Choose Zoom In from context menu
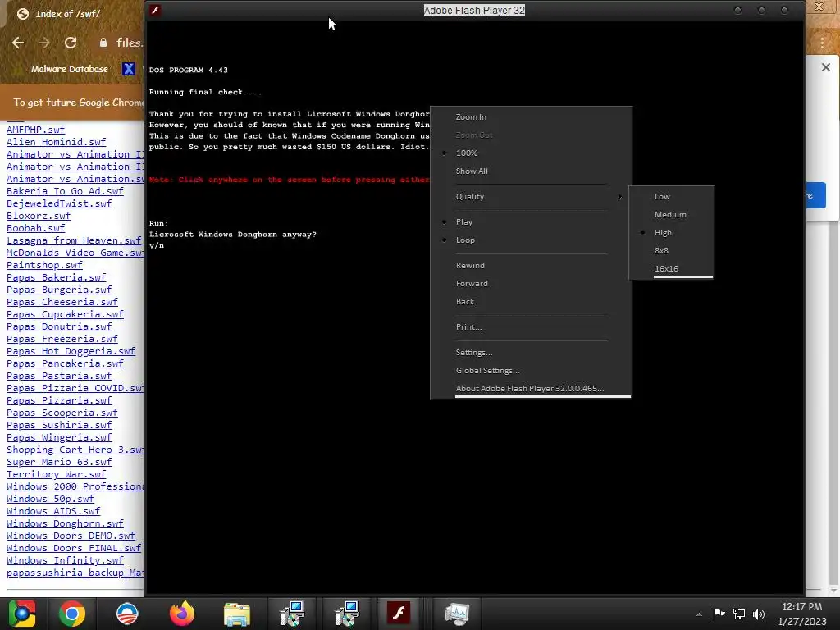This screenshot has width=840, height=630. [471, 116]
